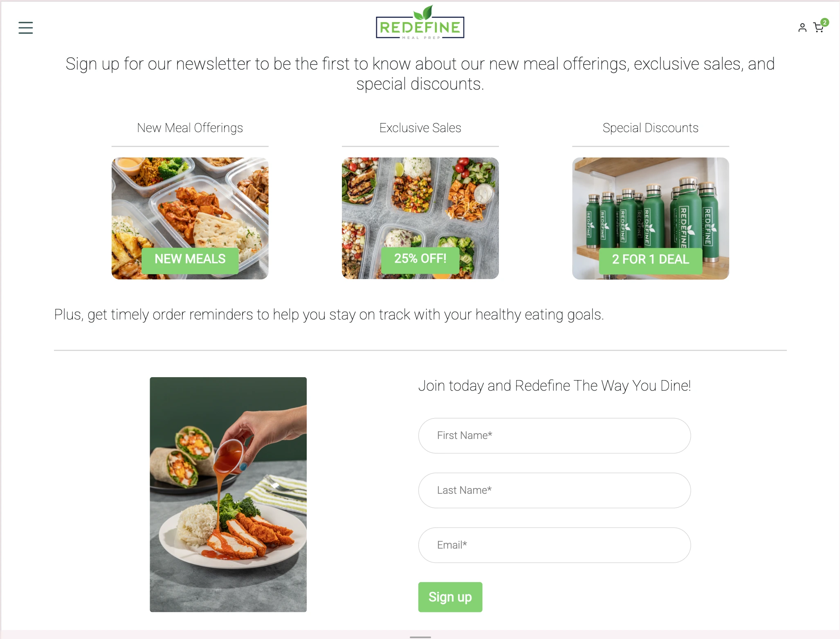
Task: Click the user account icon
Action: [x=802, y=27]
